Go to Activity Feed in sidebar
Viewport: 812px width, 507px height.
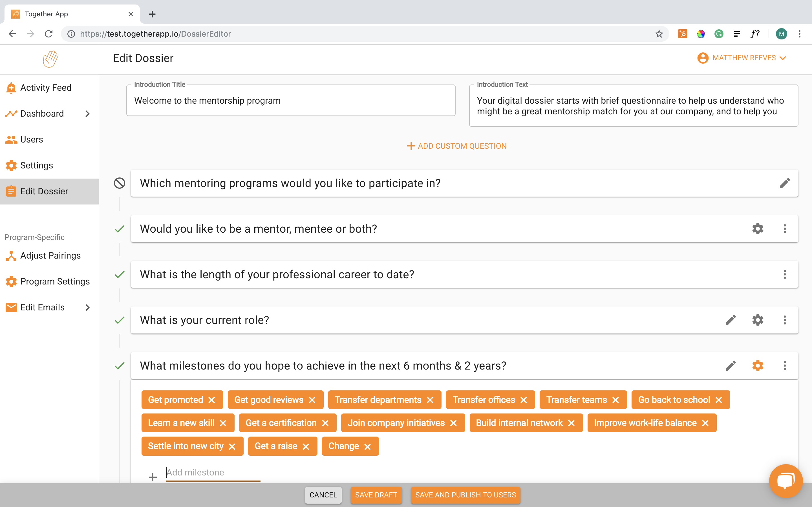pyautogui.click(x=46, y=88)
